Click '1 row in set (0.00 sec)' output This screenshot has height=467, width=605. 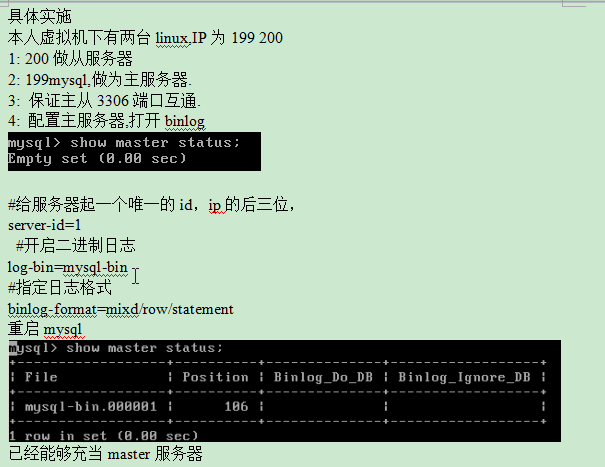103,436
